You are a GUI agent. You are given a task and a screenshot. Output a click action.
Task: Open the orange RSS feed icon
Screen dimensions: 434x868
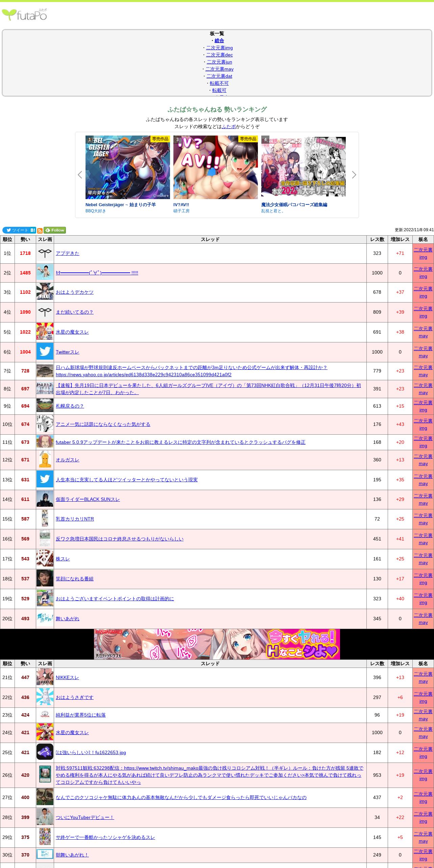[40, 231]
